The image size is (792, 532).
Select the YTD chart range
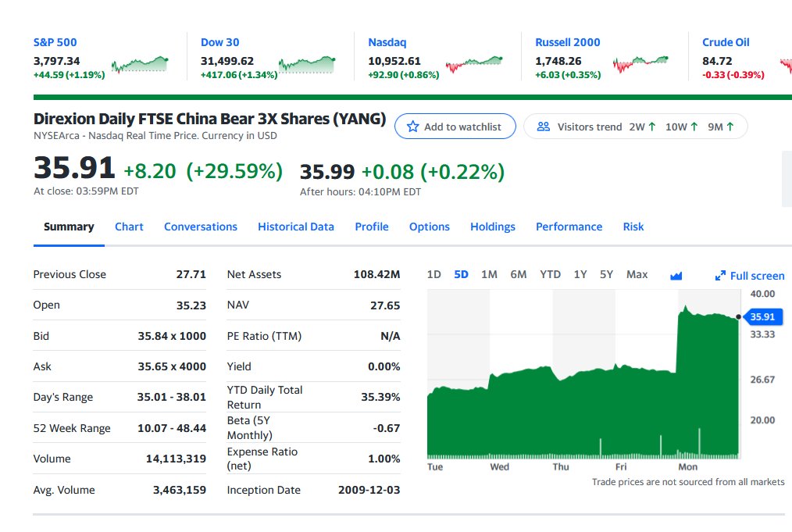(550, 274)
